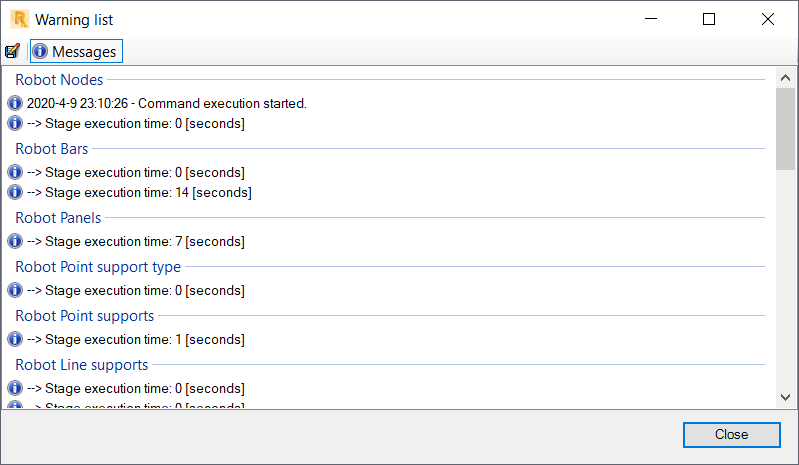Screen dimensions: 799x465
Task: Select the Robot Panels group header
Action: tap(58, 217)
